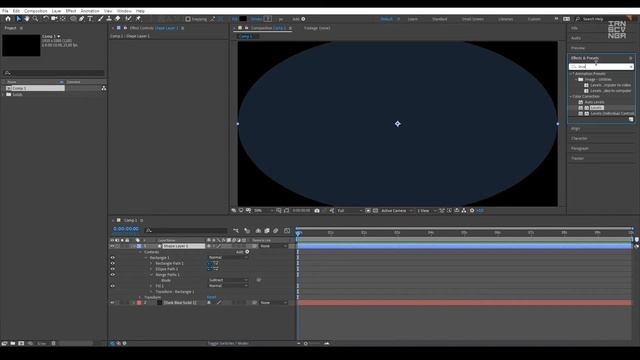Select the Clone Stamp tool
Image resolution: width=640 pixels, height=360 pixels.
(109, 19)
